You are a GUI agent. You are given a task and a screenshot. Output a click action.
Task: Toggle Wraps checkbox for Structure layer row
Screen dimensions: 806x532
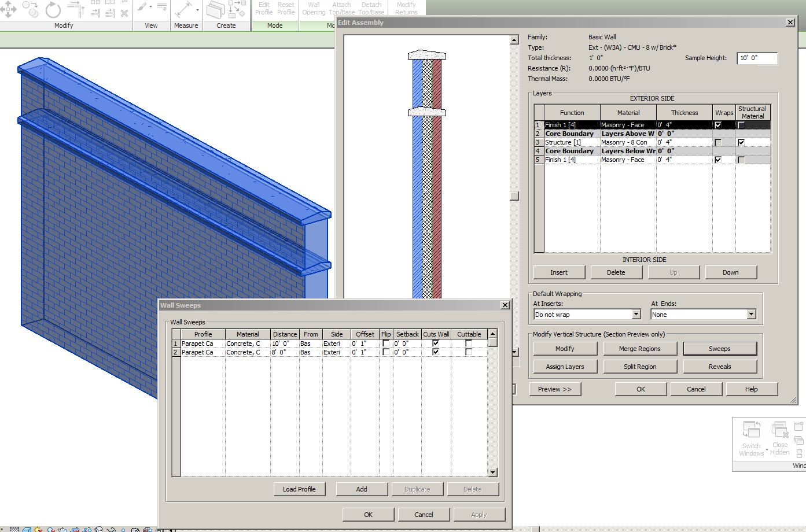[718, 142]
